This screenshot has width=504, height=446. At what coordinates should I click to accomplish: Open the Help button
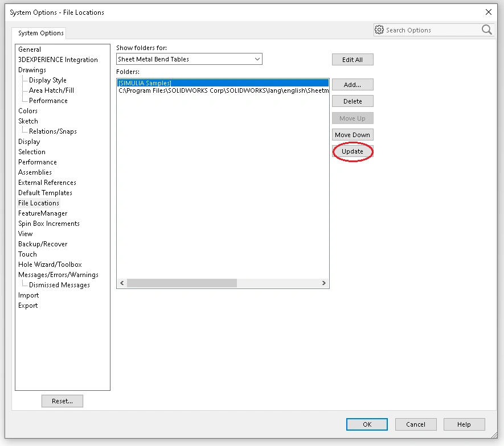464,424
